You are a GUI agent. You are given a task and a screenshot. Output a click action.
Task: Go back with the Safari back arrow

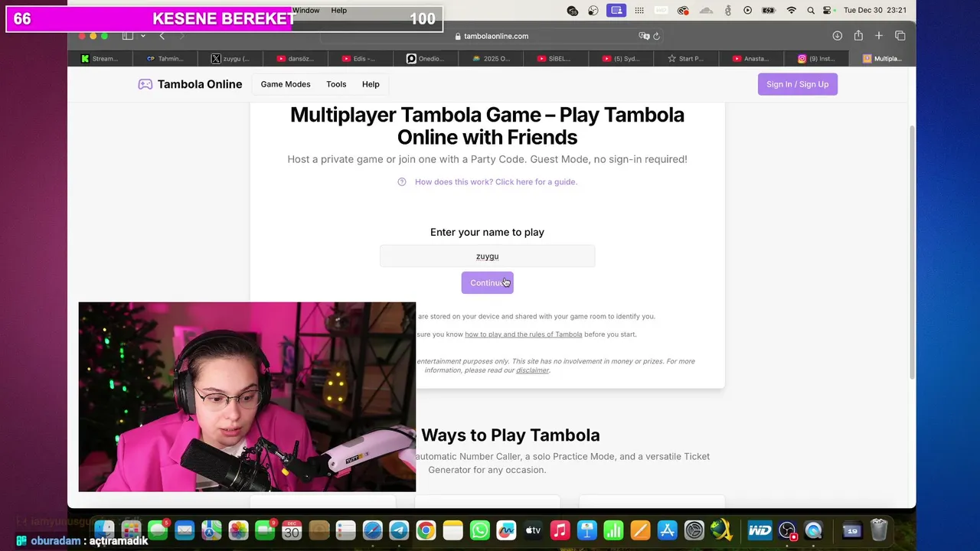[x=162, y=36]
